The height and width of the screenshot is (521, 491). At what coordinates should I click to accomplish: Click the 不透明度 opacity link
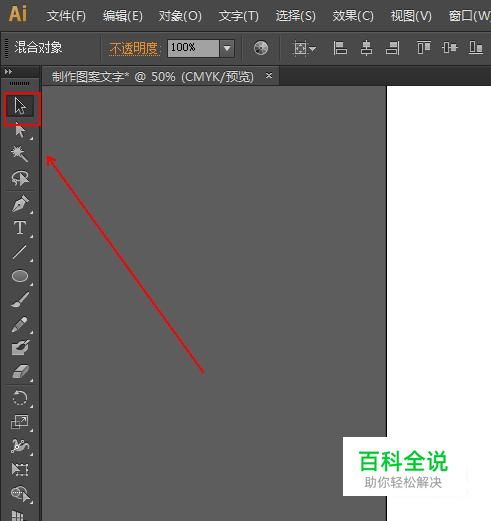pos(133,48)
